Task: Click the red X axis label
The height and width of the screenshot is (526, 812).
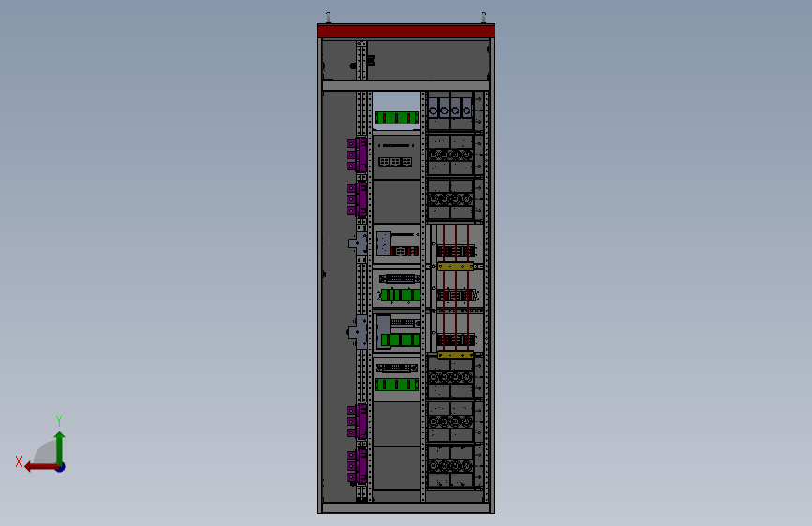Action: pyautogui.click(x=19, y=461)
